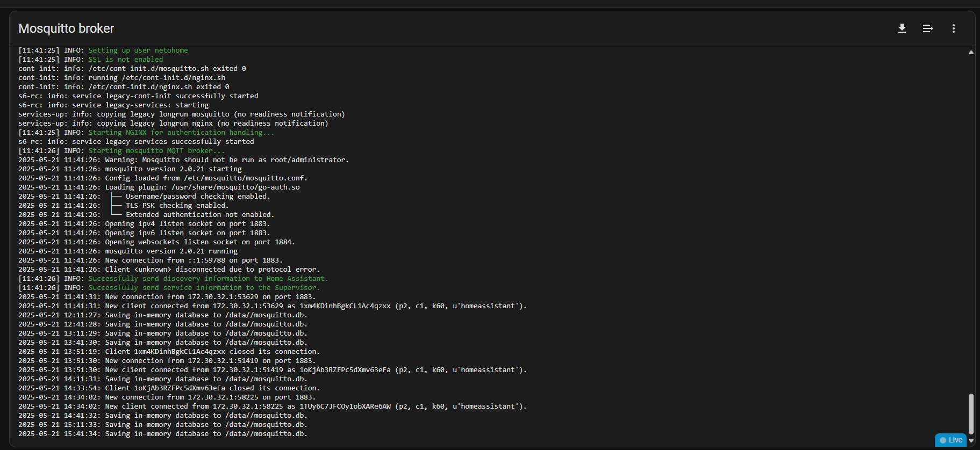The image size is (980, 450).
Task: Click 'service legacy-services: starting' line
Action: (x=113, y=105)
